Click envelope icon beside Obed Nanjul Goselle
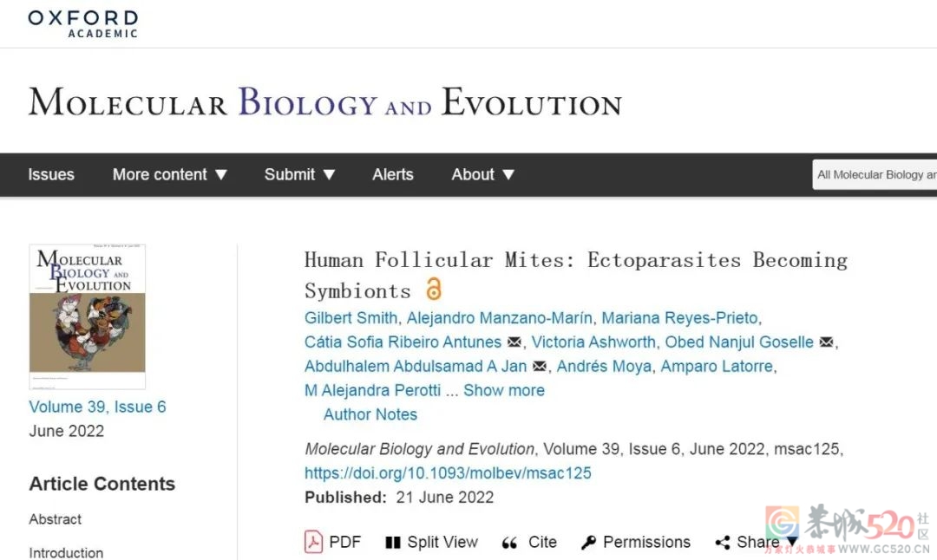 point(827,342)
